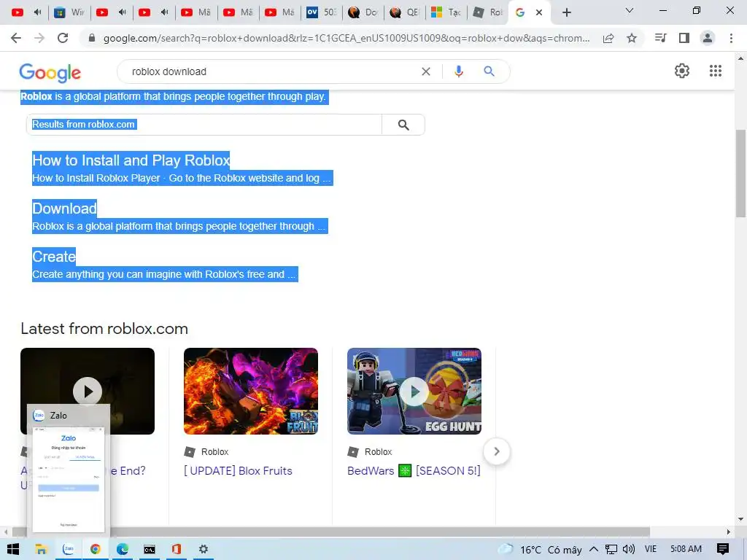Open BedWars [SEASON 5!] link
This screenshot has width=747, height=560.
(414, 471)
